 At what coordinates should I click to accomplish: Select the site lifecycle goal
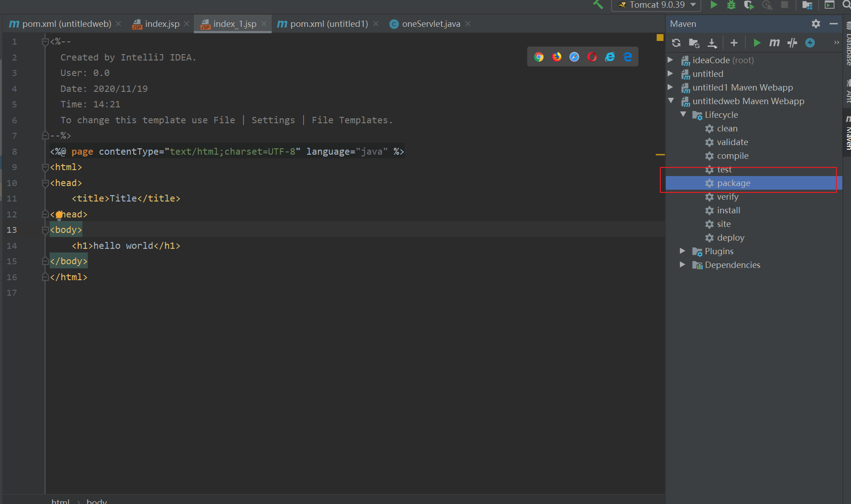[724, 224]
